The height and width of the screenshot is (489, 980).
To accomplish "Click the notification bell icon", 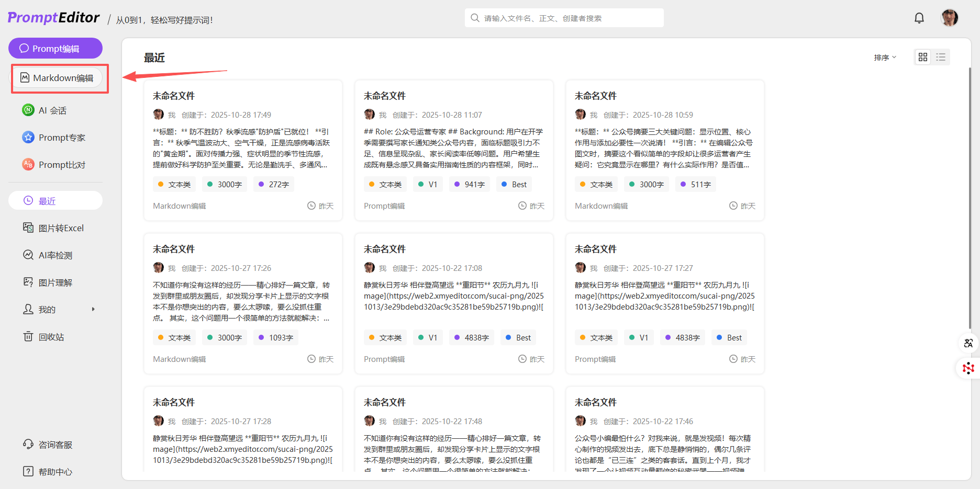I will coord(919,18).
